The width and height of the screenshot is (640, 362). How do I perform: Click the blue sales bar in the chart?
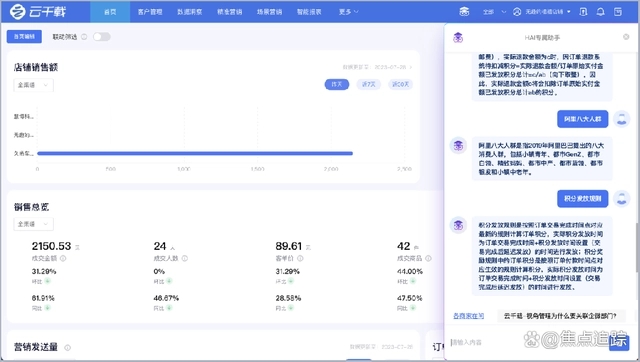coord(195,153)
